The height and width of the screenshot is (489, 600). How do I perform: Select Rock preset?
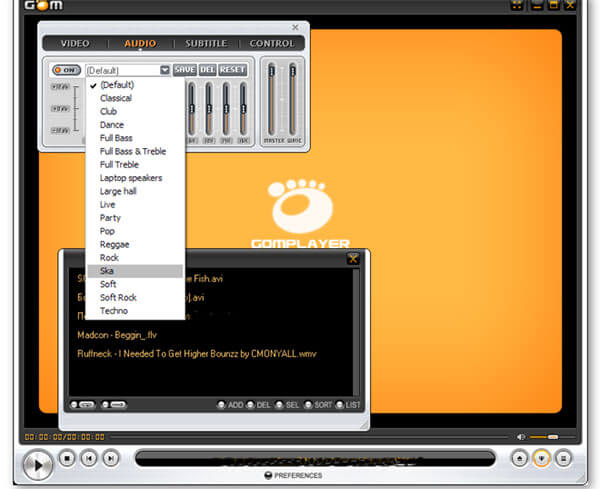click(x=135, y=258)
